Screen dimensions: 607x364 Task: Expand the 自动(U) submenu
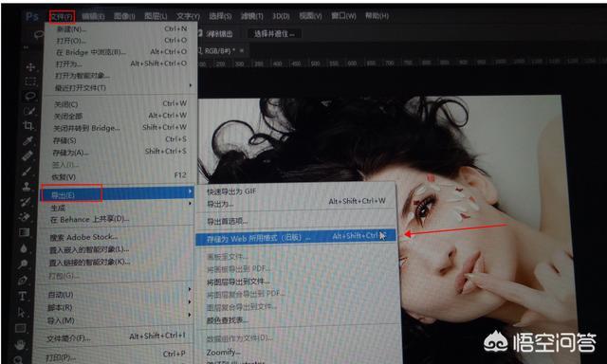(116, 295)
